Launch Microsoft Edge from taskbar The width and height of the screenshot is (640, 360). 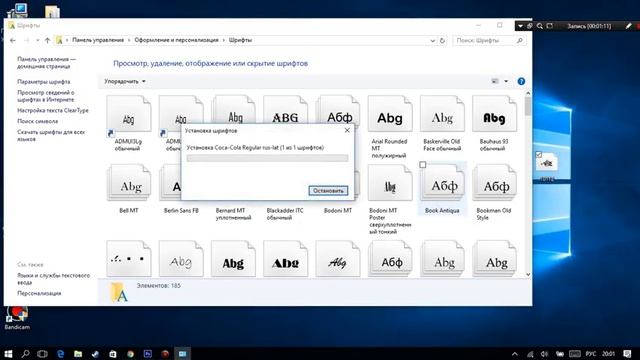[60, 353]
